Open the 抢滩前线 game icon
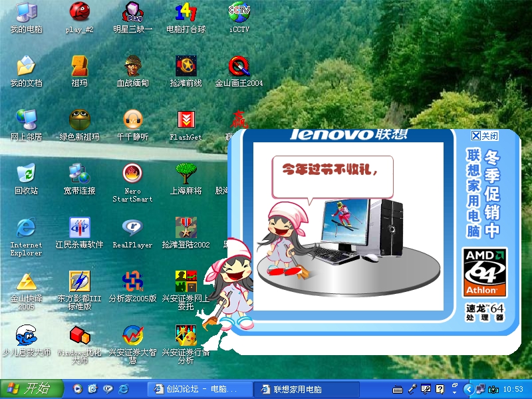This screenshot has height=399, width=532. tap(186, 71)
